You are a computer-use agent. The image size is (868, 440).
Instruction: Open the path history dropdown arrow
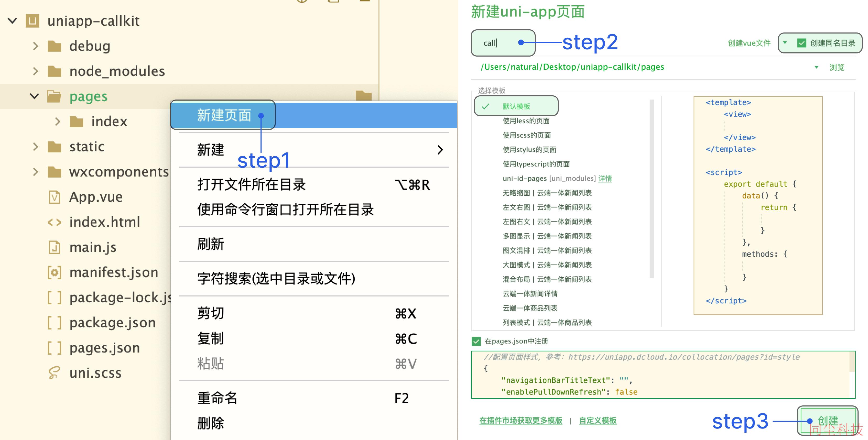tap(816, 67)
